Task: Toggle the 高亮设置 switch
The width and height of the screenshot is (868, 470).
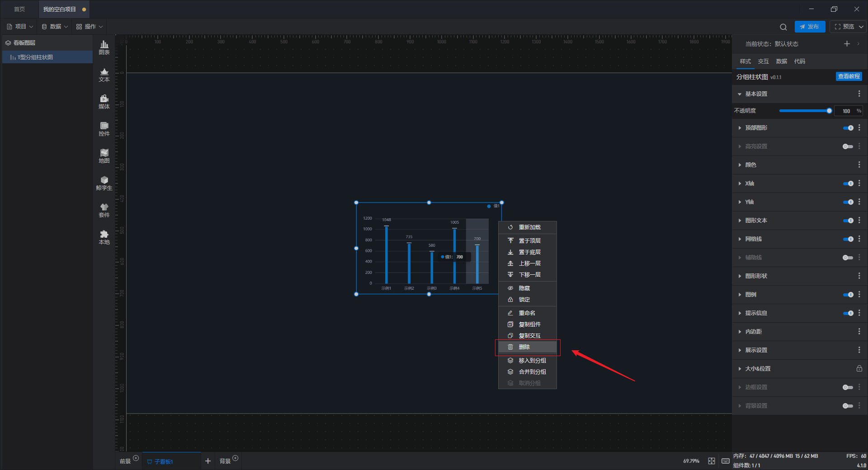Action: coord(848,146)
